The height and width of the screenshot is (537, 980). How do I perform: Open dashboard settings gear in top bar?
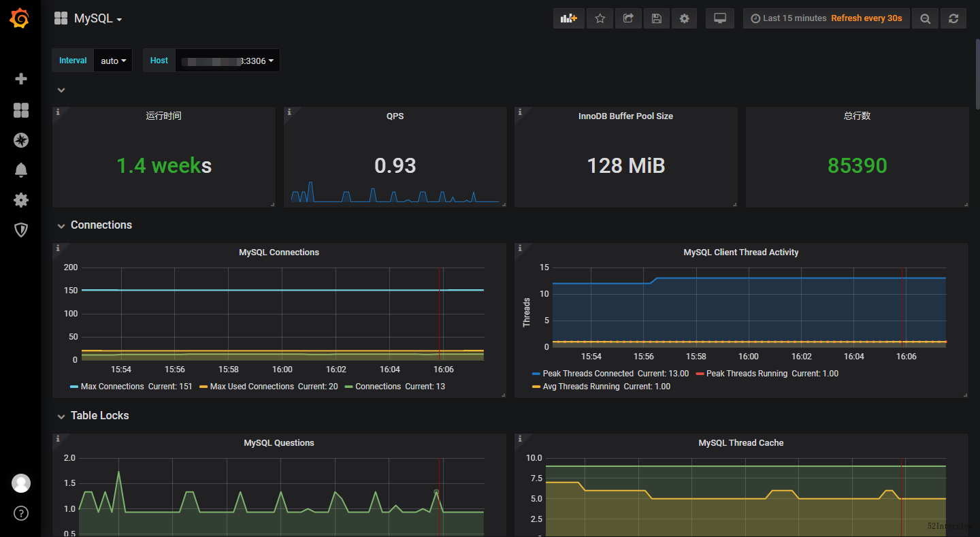pos(685,18)
